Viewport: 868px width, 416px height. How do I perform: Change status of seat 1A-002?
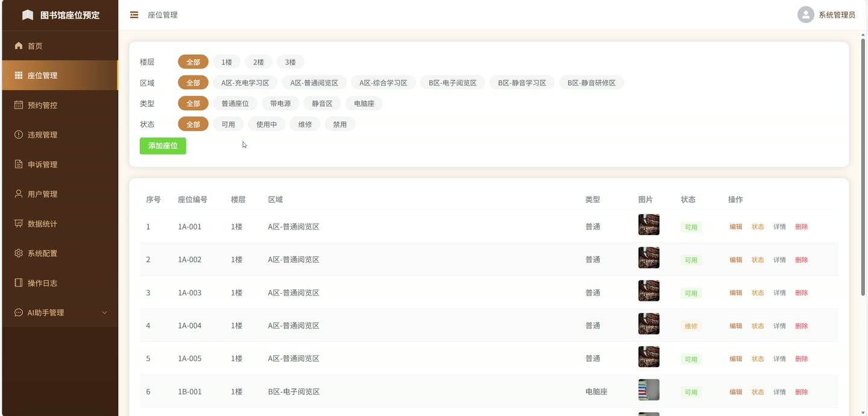pyautogui.click(x=758, y=260)
